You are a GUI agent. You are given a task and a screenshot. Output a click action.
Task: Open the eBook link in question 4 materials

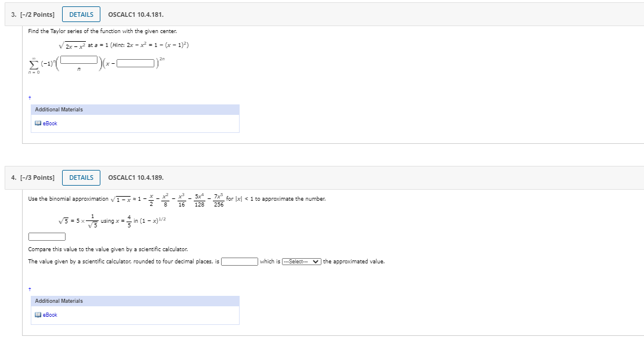point(50,315)
